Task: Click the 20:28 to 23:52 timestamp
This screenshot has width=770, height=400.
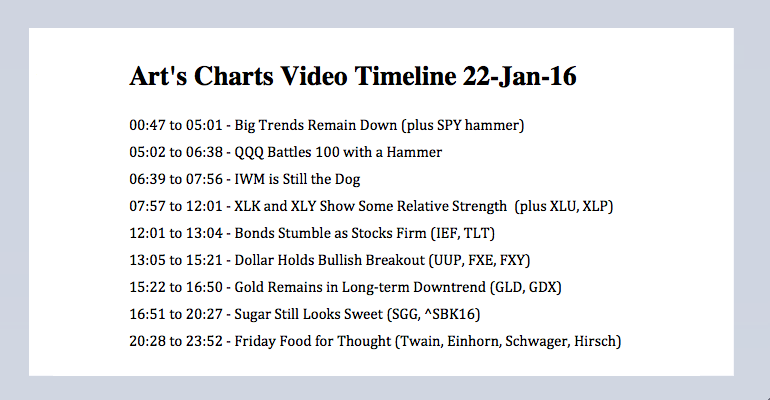Action: tap(175, 342)
